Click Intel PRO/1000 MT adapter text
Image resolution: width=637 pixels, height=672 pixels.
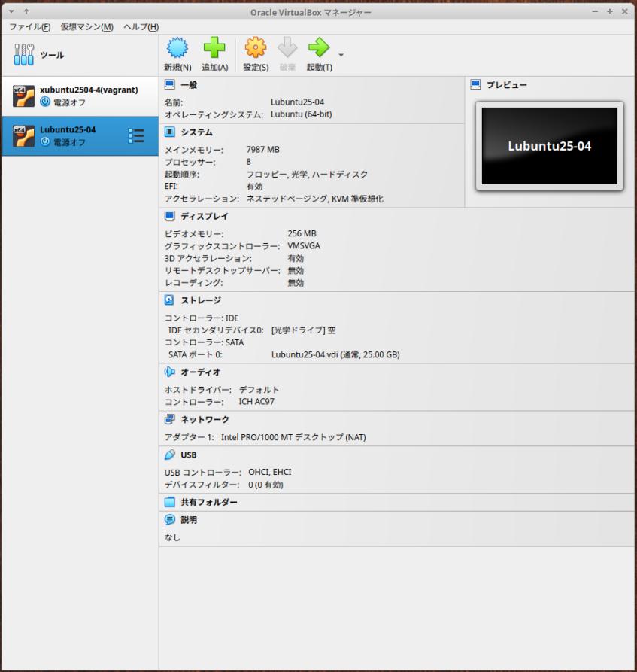point(293,437)
